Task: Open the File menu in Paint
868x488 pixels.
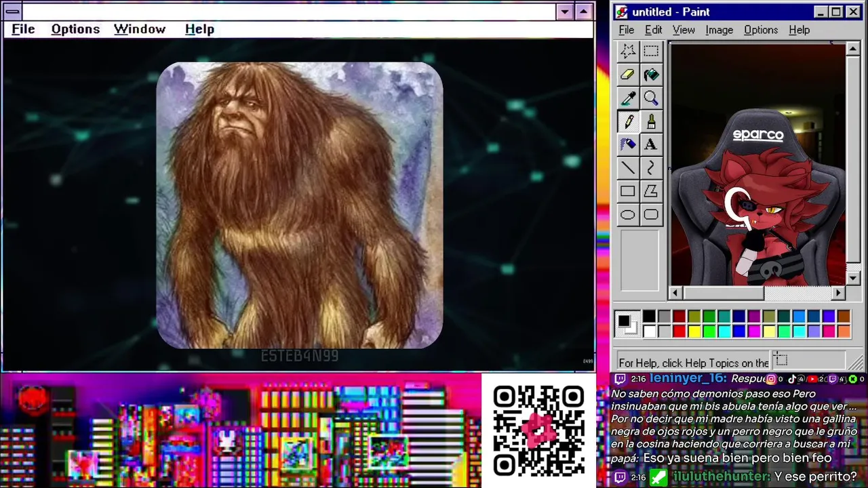Action: tap(627, 30)
